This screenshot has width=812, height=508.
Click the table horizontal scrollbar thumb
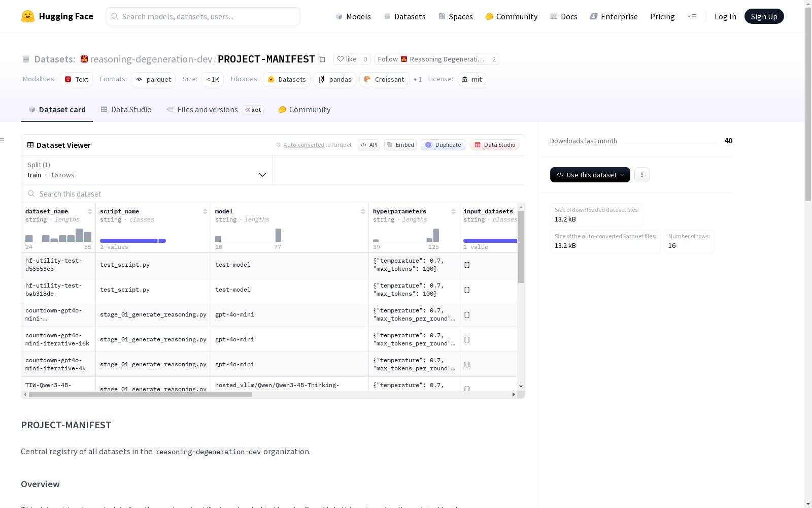(x=140, y=394)
